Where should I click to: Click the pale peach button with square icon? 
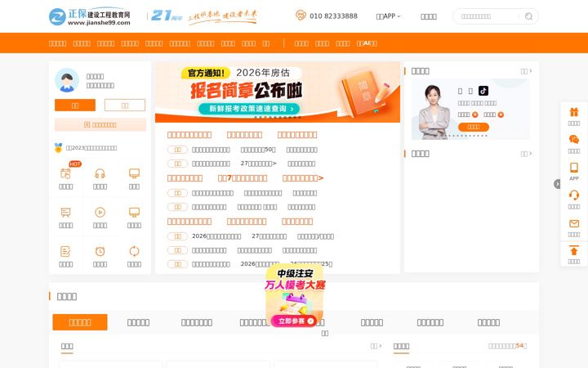pos(100,124)
